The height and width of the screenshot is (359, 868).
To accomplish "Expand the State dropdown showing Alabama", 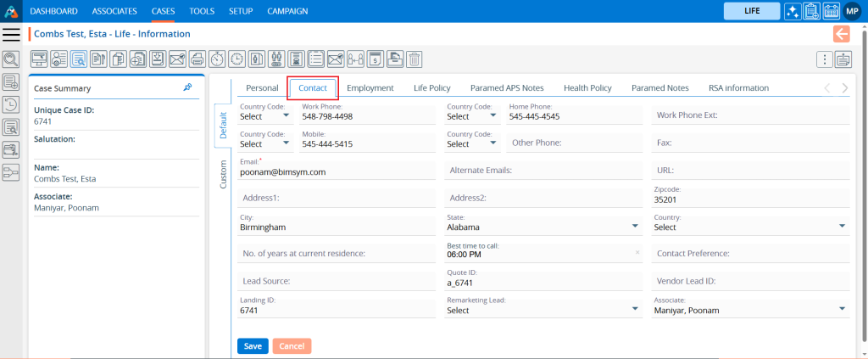I will [635, 227].
